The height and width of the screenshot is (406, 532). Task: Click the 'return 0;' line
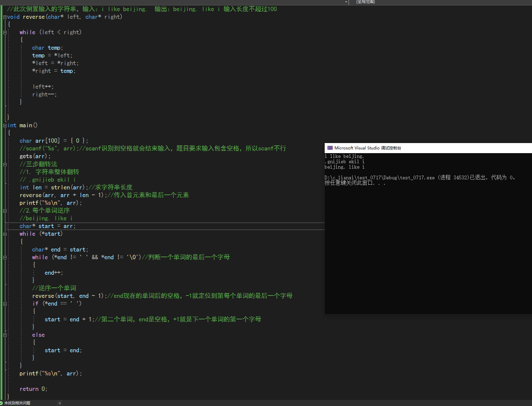coord(34,389)
